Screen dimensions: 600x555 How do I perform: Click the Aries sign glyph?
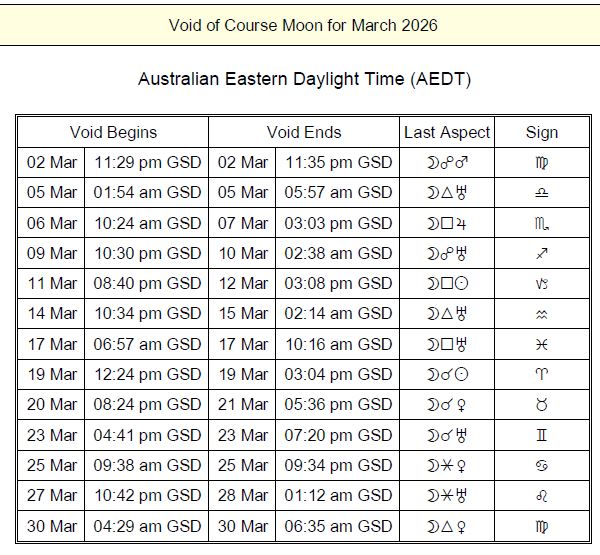pos(541,374)
